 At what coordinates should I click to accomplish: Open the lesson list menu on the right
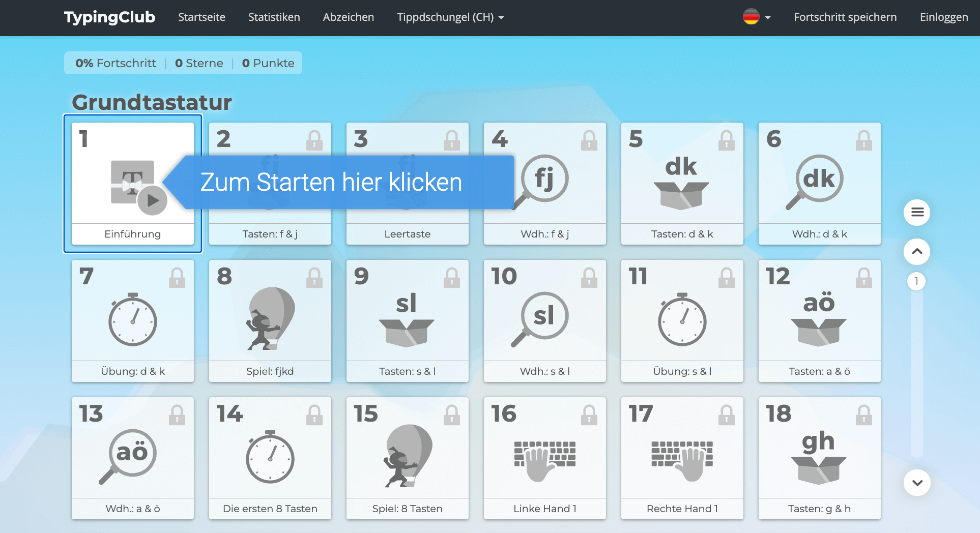pos(916,213)
